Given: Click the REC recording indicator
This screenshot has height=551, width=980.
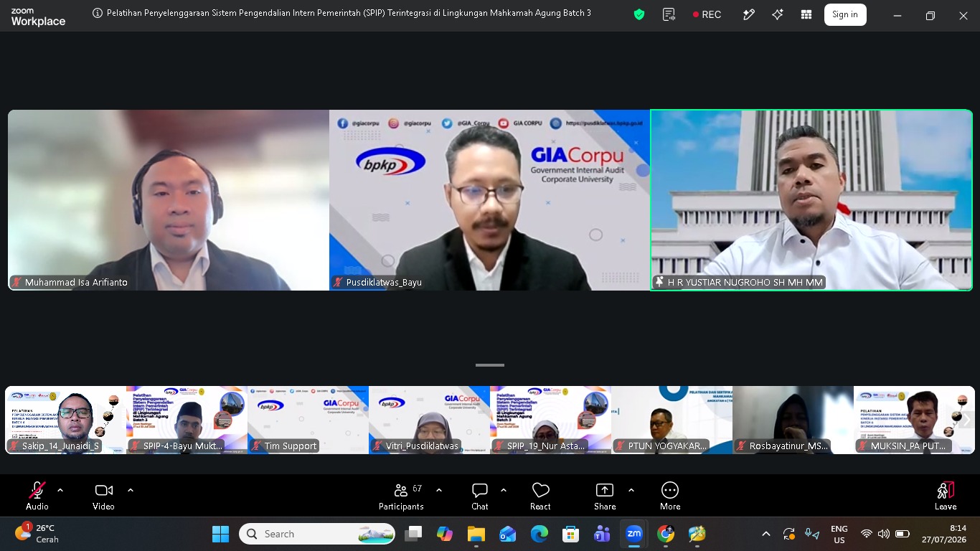Looking at the screenshot, I should [x=707, y=14].
